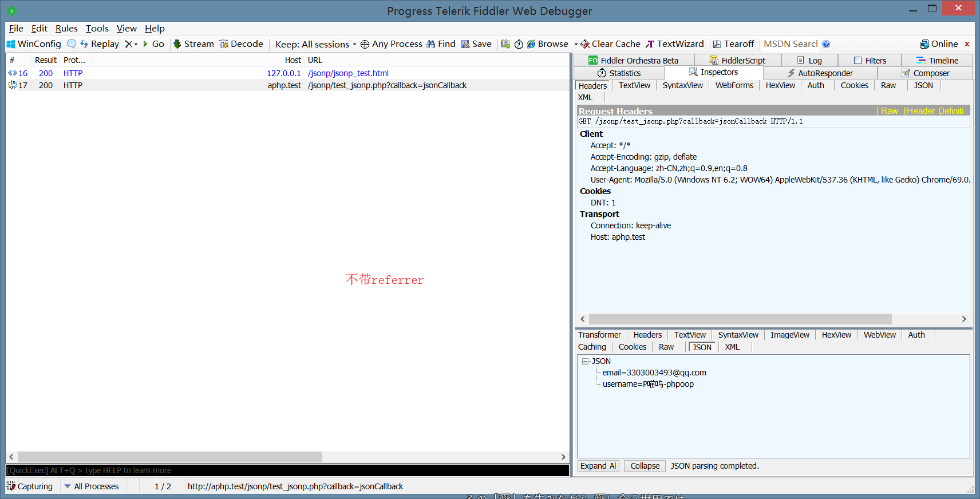Click the Online network status indicator

coord(939,44)
